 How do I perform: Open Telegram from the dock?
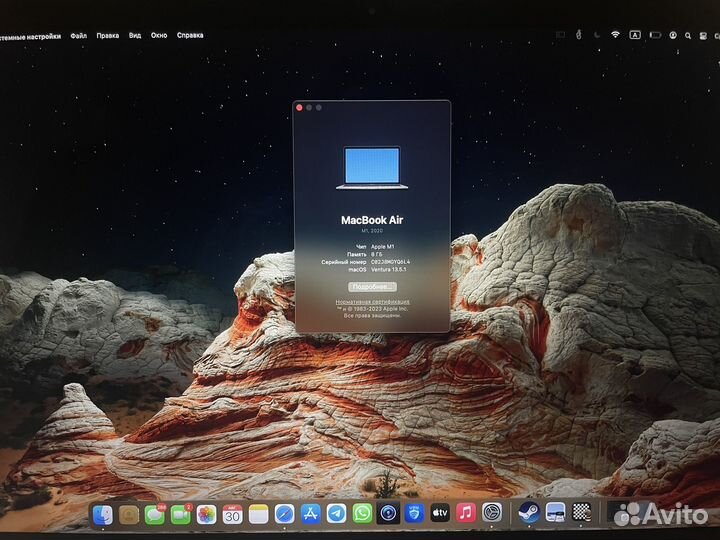[336, 514]
